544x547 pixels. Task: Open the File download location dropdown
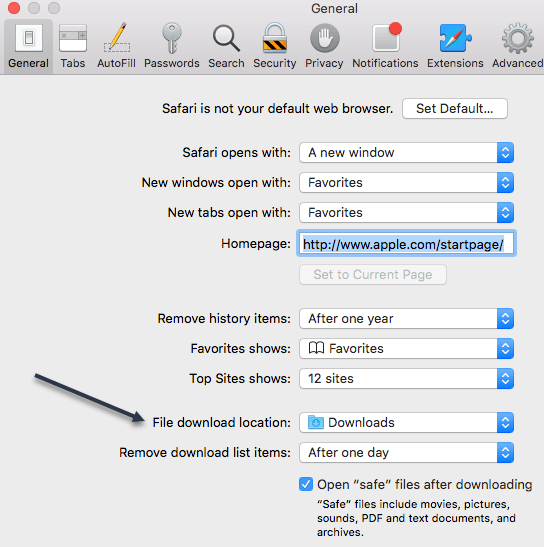407,422
